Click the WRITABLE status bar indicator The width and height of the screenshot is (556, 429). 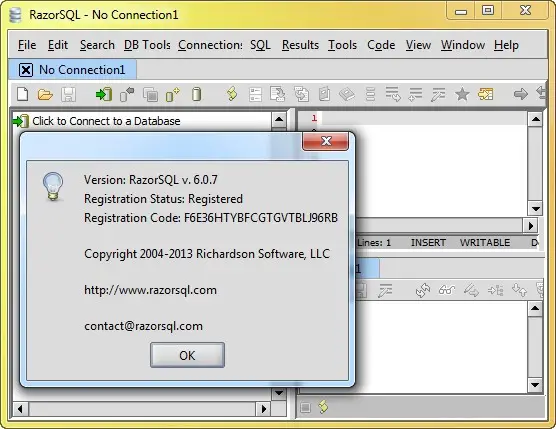[x=485, y=243]
